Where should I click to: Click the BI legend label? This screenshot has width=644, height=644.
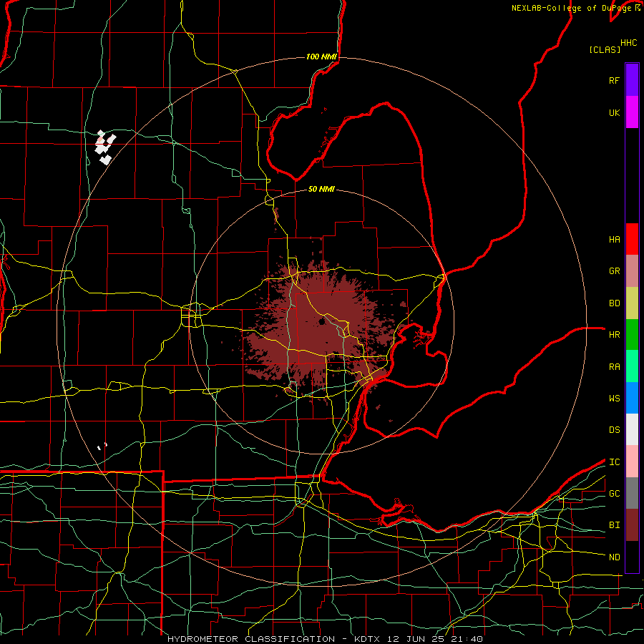614,525
